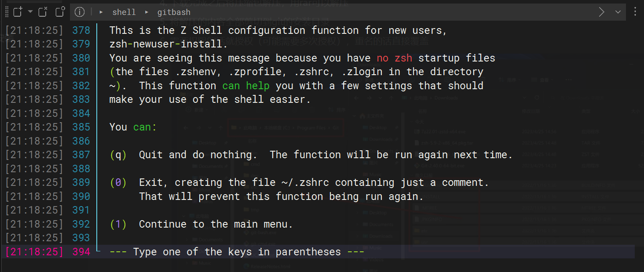
Task: Click the timestamp next to line 378
Action: [34, 30]
